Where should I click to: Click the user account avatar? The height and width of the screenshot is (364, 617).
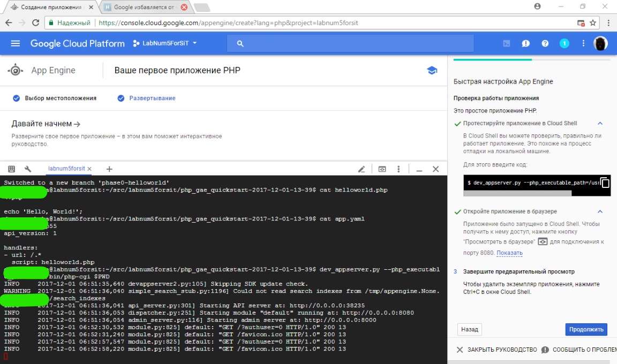pos(600,43)
